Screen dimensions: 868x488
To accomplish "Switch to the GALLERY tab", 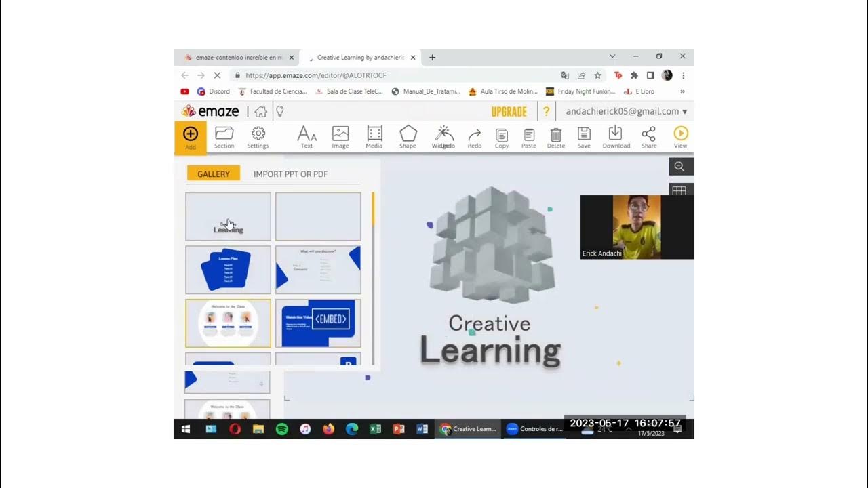I will [x=214, y=174].
